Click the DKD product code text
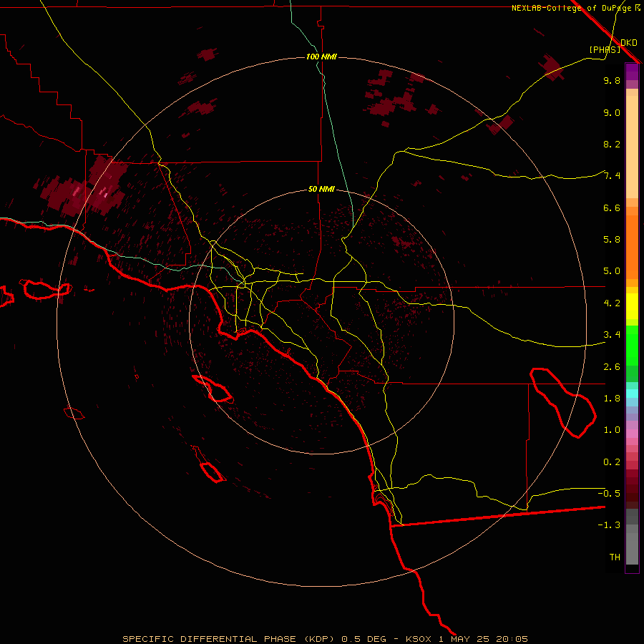The height and width of the screenshot is (644, 644). [x=628, y=42]
